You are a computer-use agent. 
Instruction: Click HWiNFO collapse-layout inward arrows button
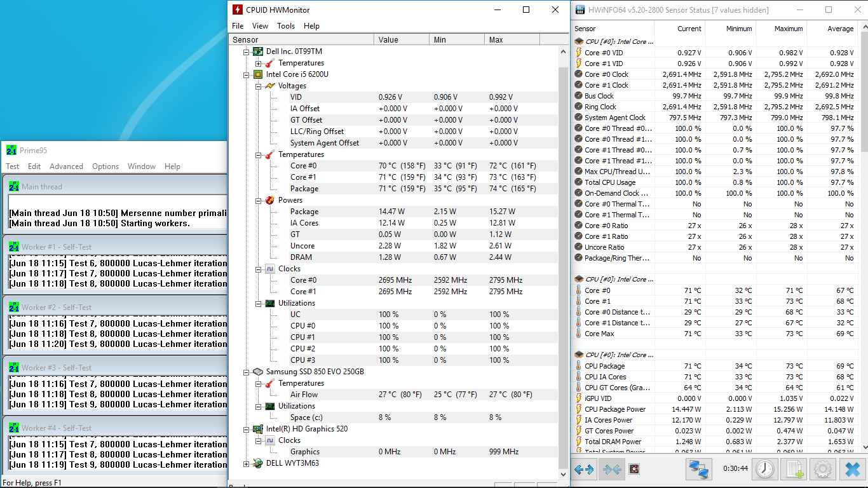[x=612, y=470]
